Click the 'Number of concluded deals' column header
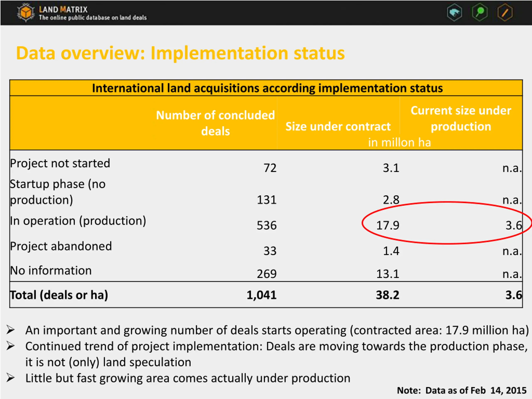 tap(215, 123)
